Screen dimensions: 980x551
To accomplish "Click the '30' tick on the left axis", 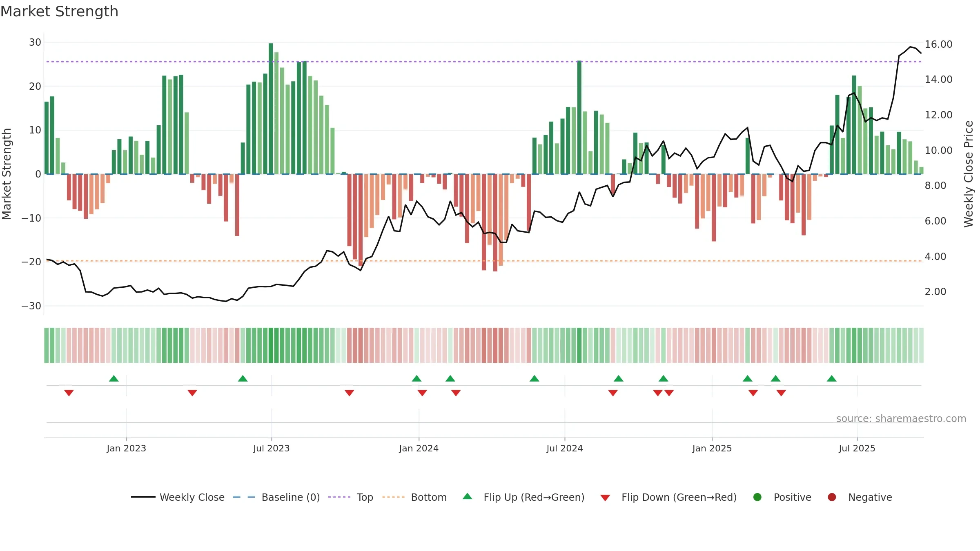I will [35, 42].
